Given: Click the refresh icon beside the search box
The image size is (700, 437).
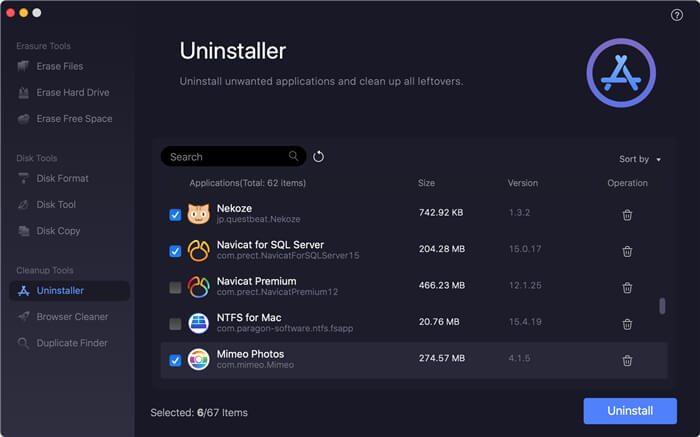Looking at the screenshot, I should click(319, 157).
